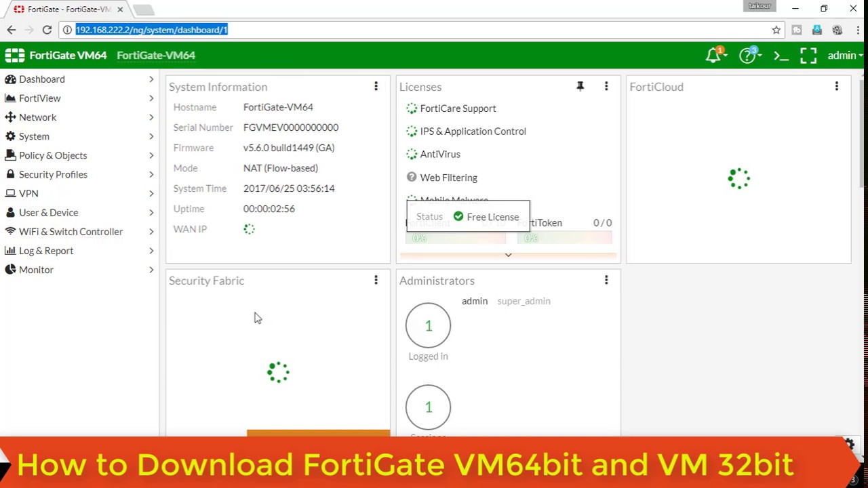Click the User & Device icon in sidebar

(10, 212)
